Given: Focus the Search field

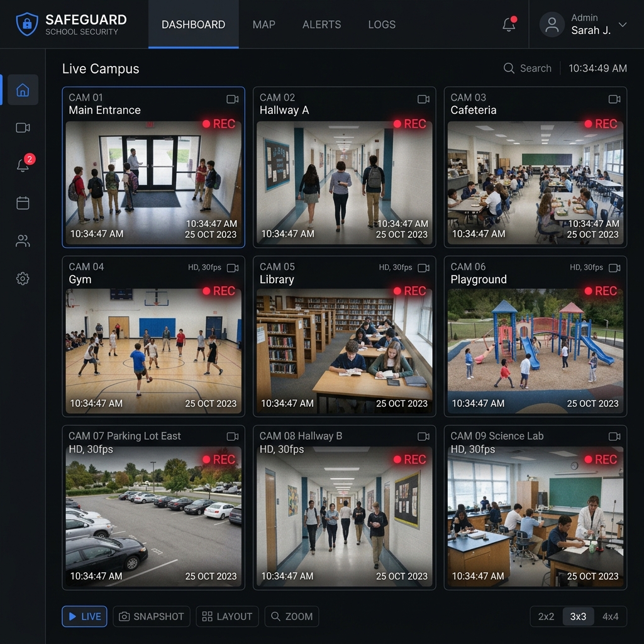Looking at the screenshot, I should point(528,68).
